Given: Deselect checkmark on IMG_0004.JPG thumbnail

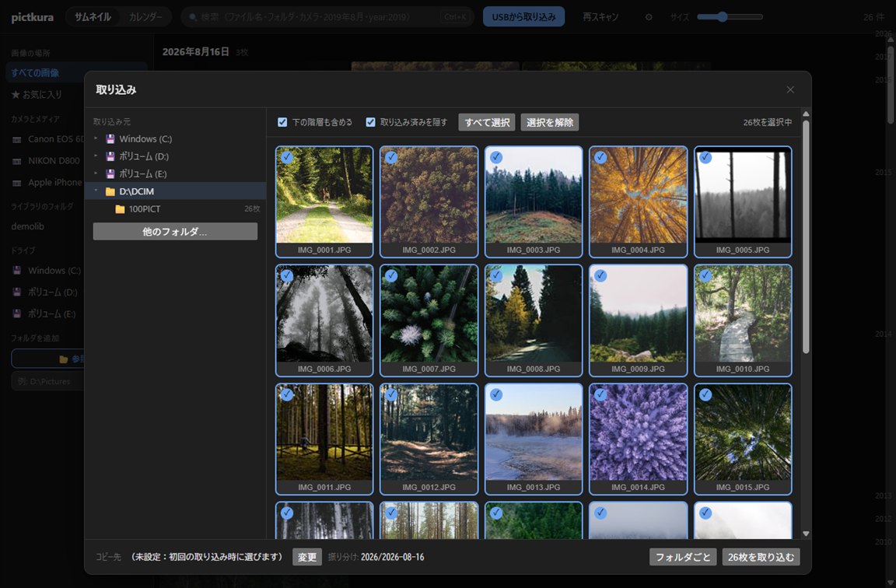Looking at the screenshot, I should point(600,157).
